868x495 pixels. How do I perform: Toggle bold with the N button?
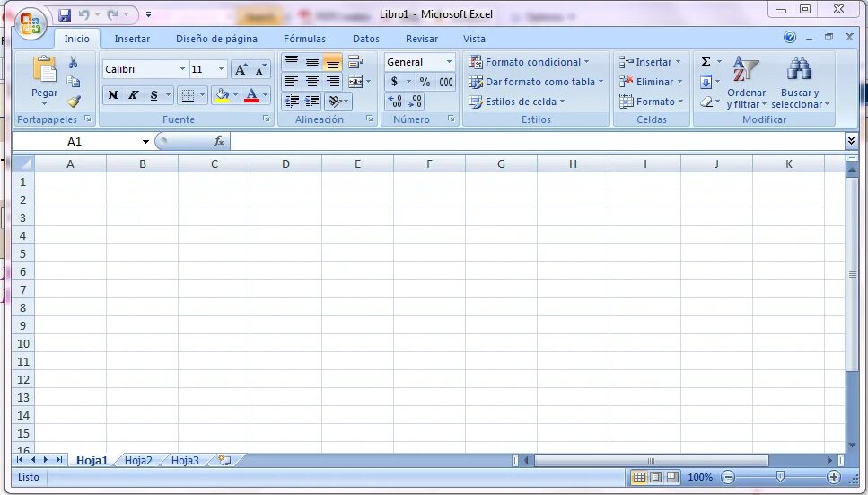[113, 95]
